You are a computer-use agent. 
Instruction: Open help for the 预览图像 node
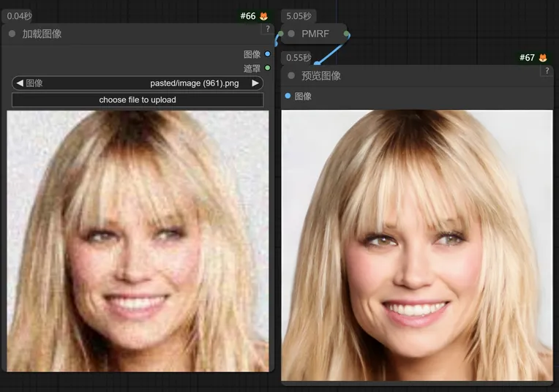tap(547, 70)
